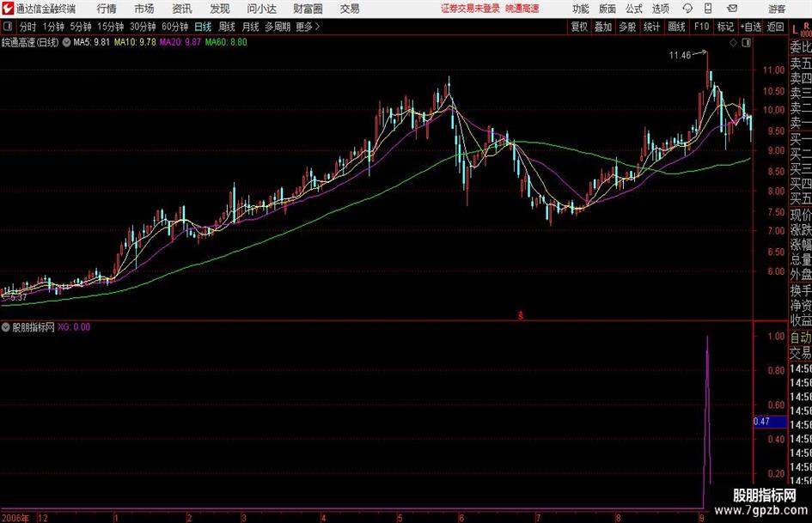Click the MA10: 9.78 value
Image resolution: width=812 pixels, height=523 pixels.
point(135,42)
